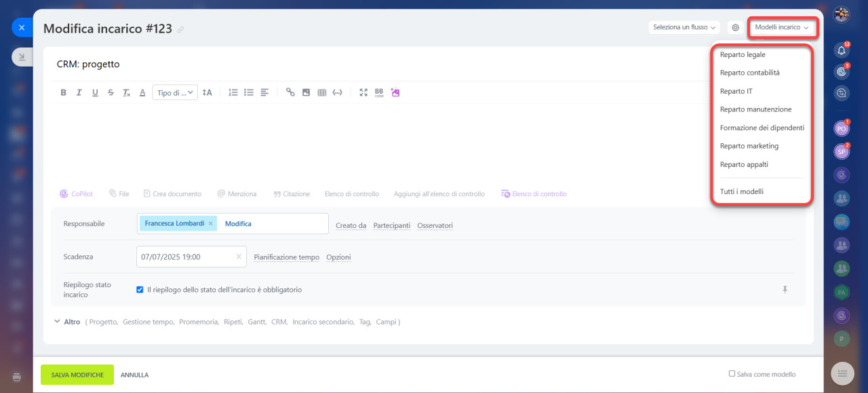Click 'Crea documento'

click(172, 193)
